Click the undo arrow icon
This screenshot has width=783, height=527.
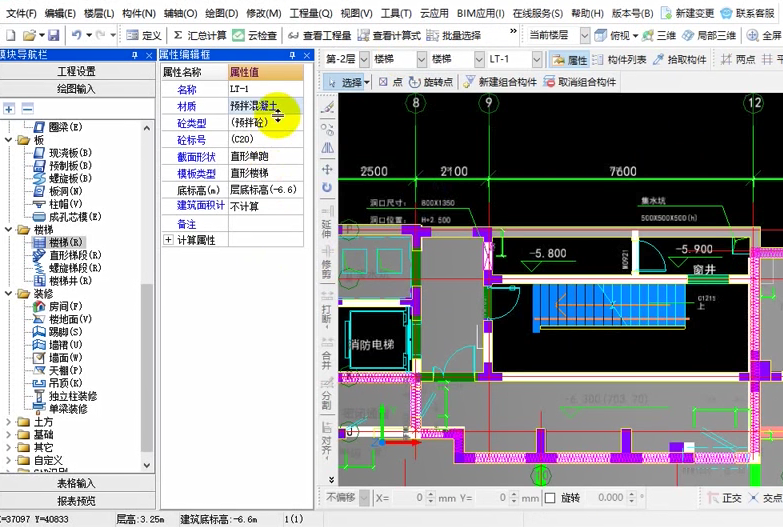[x=77, y=35]
